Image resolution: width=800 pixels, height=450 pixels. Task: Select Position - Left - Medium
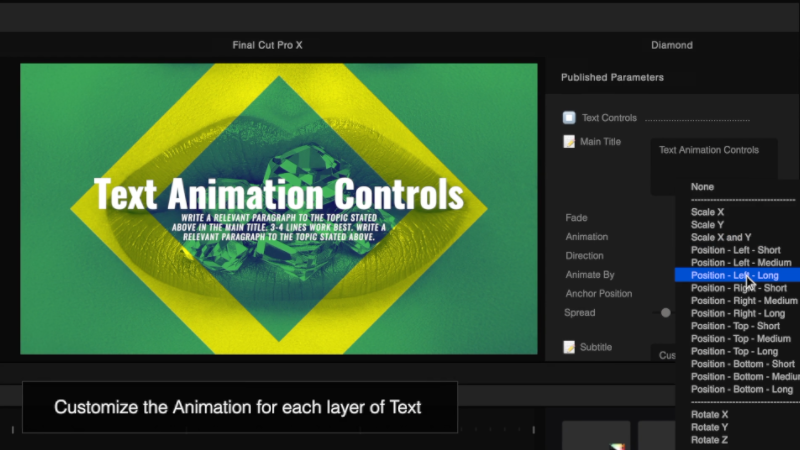(x=741, y=263)
